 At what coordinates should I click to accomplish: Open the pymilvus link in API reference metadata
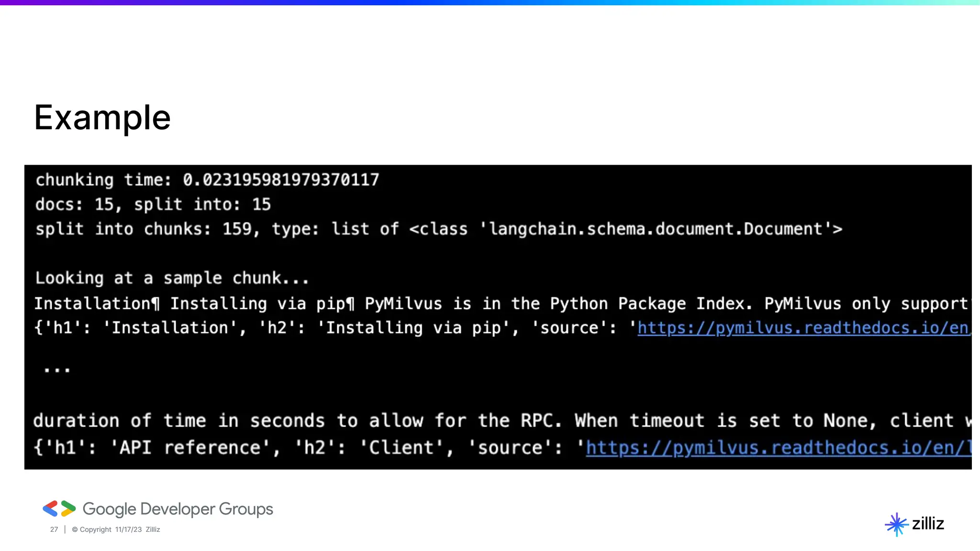(x=778, y=448)
